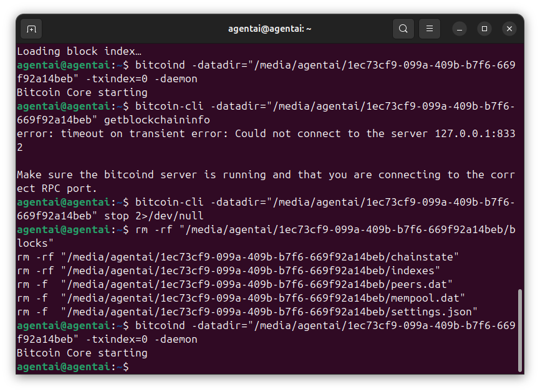Image resolution: width=540 pixels, height=392 pixels.
Task: Maximize the terminal window
Action: (x=485, y=29)
